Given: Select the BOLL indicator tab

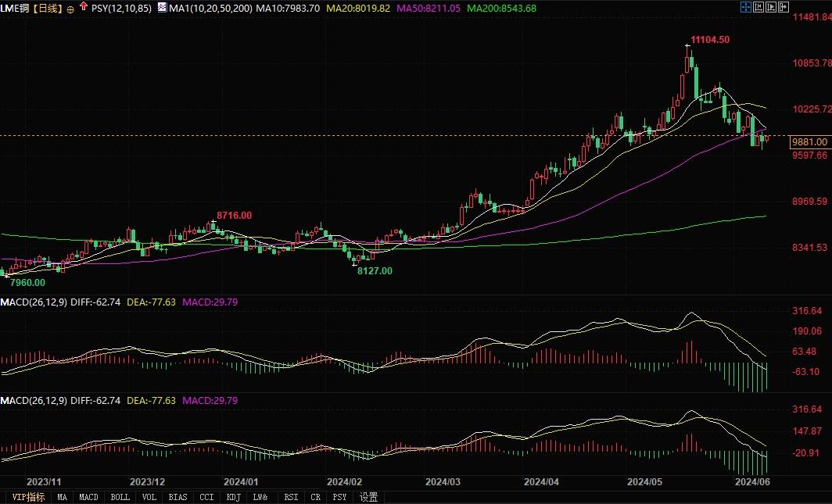Looking at the screenshot, I should [120, 497].
